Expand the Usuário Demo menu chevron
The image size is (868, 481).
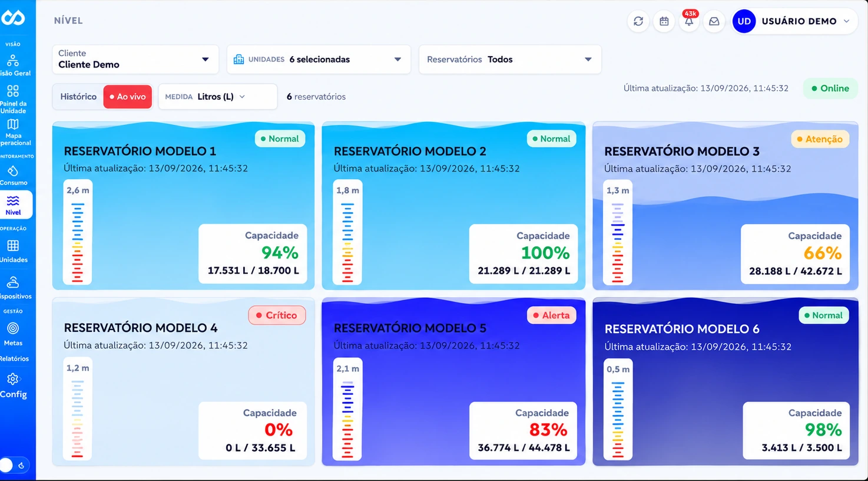click(x=847, y=21)
